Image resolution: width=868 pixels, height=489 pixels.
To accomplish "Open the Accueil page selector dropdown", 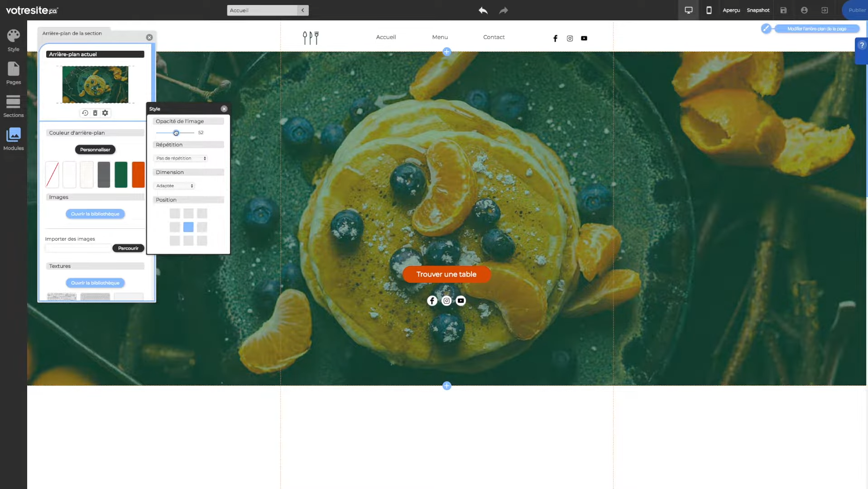I will pos(267,10).
